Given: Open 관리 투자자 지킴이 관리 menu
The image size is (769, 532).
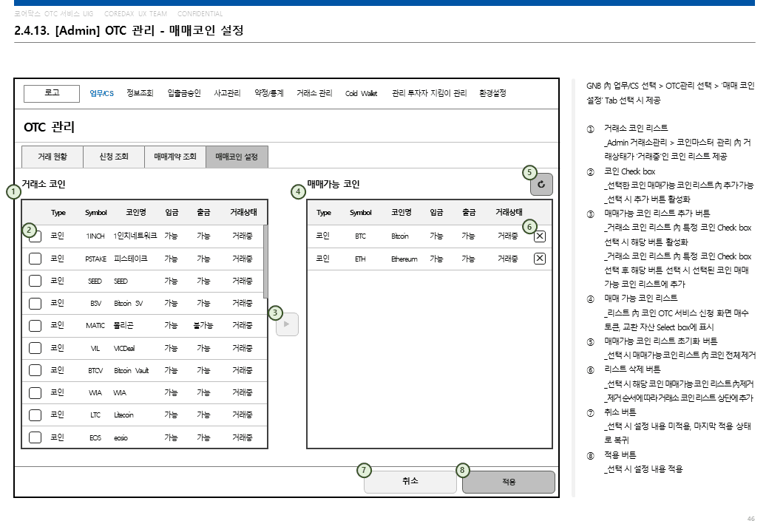Looking at the screenshot, I should pos(429,93).
